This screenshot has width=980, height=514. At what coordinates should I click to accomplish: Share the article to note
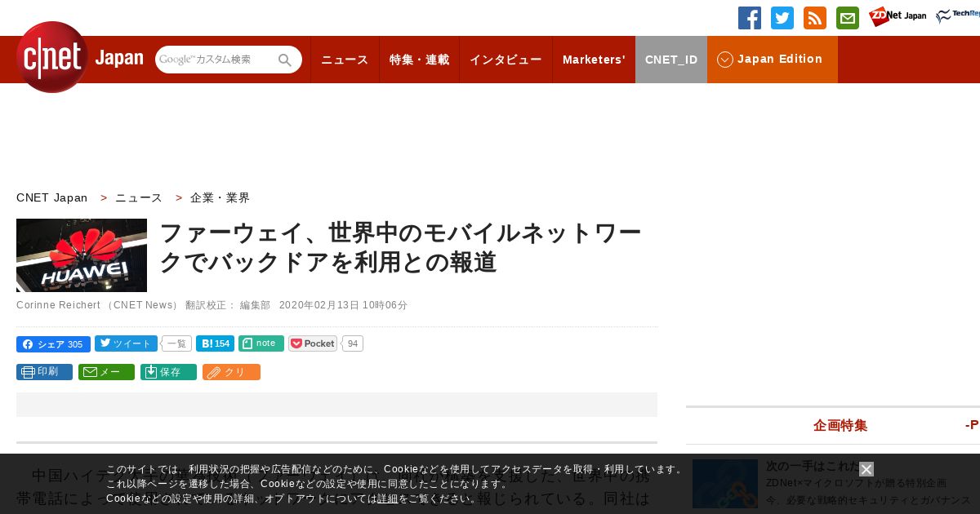261,343
